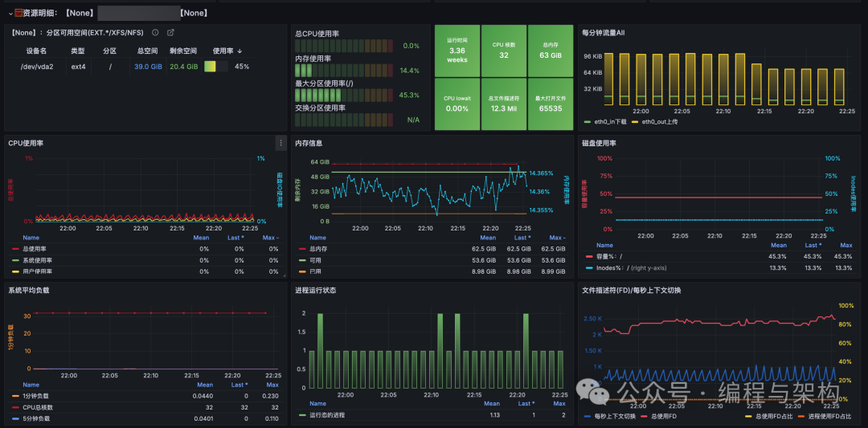868x428 pixels.
Task: Sort 磁盘使用率 legend by Mean column
Action: click(x=779, y=245)
